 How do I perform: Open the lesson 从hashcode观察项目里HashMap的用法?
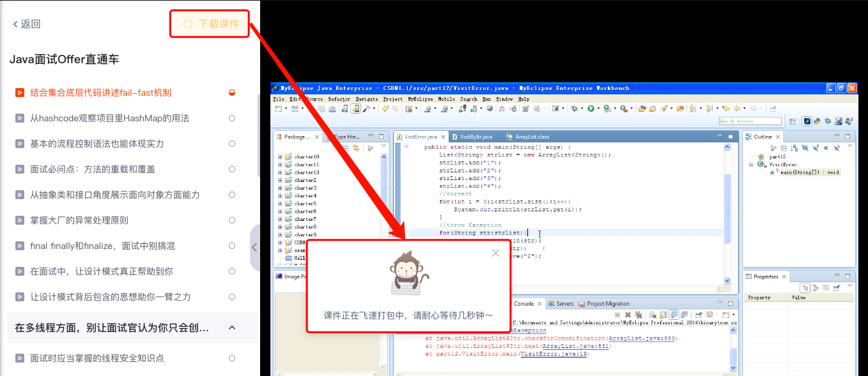tap(109, 118)
